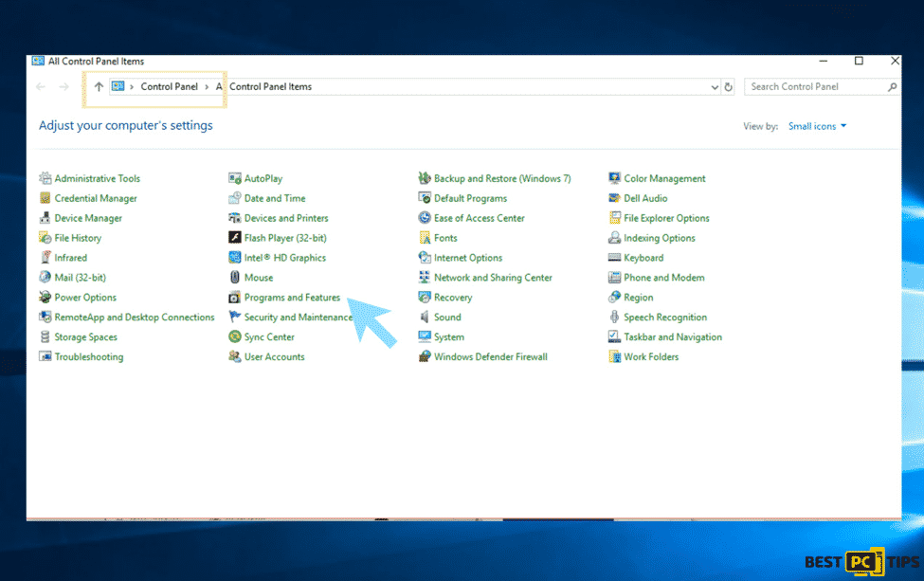This screenshot has height=581, width=924.
Task: Click the File History icon
Action: click(45, 238)
